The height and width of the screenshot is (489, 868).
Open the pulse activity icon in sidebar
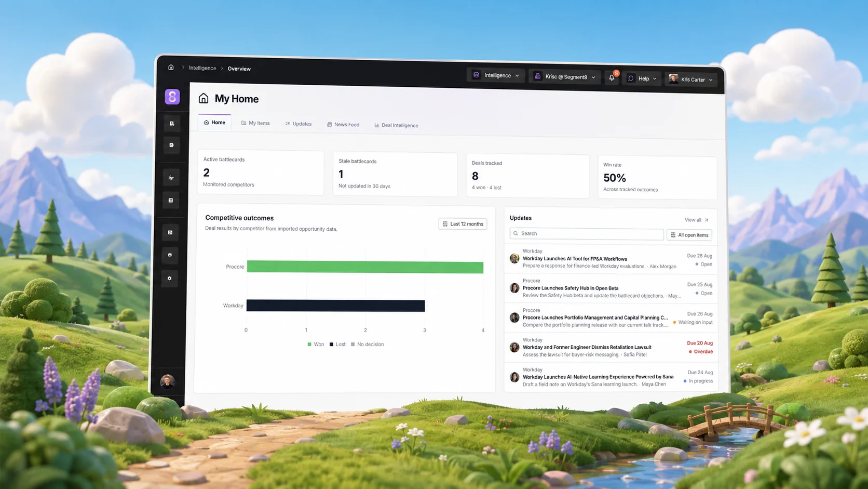point(171,178)
